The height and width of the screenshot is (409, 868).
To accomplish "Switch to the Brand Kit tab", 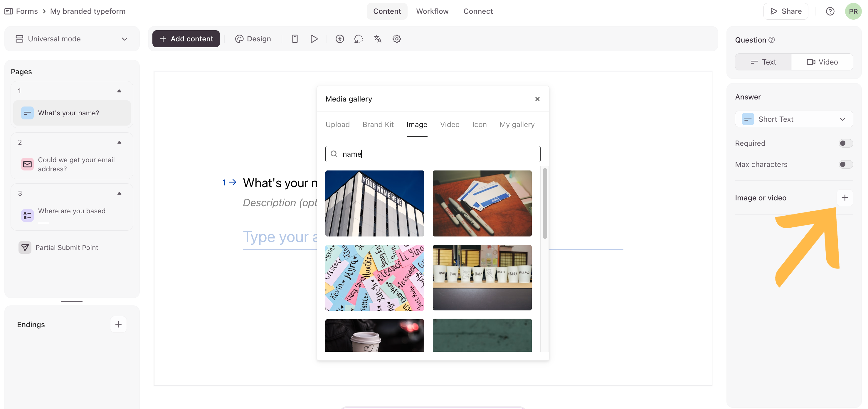I will click(378, 125).
